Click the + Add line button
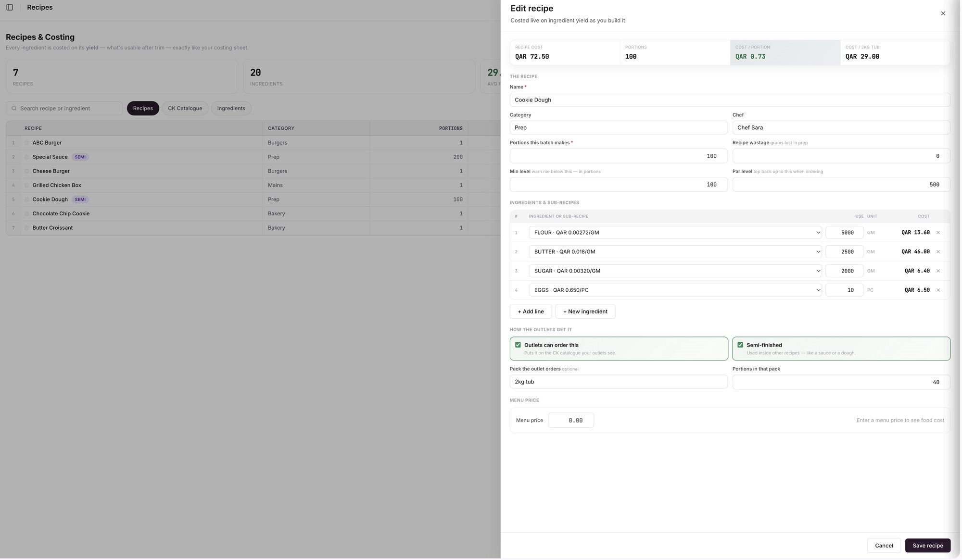 click(531, 311)
